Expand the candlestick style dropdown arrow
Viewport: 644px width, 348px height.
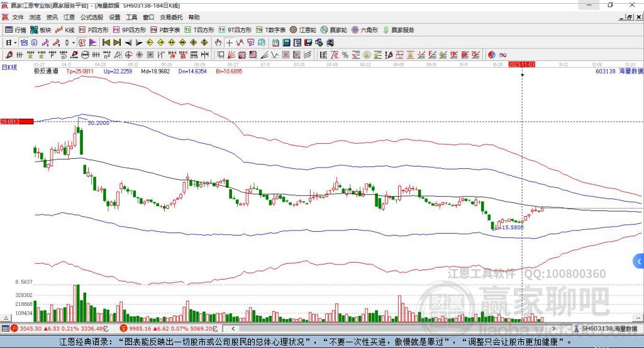(x=74, y=43)
